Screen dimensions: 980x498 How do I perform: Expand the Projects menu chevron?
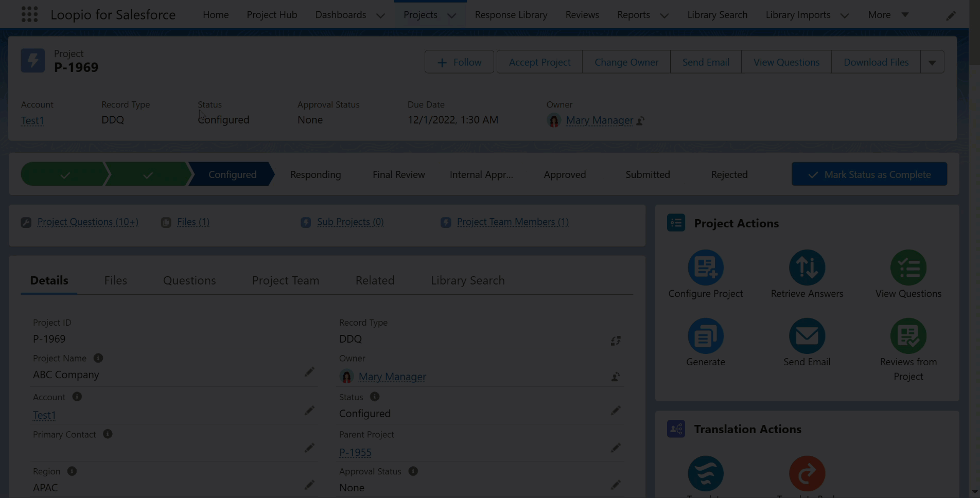[x=451, y=15]
